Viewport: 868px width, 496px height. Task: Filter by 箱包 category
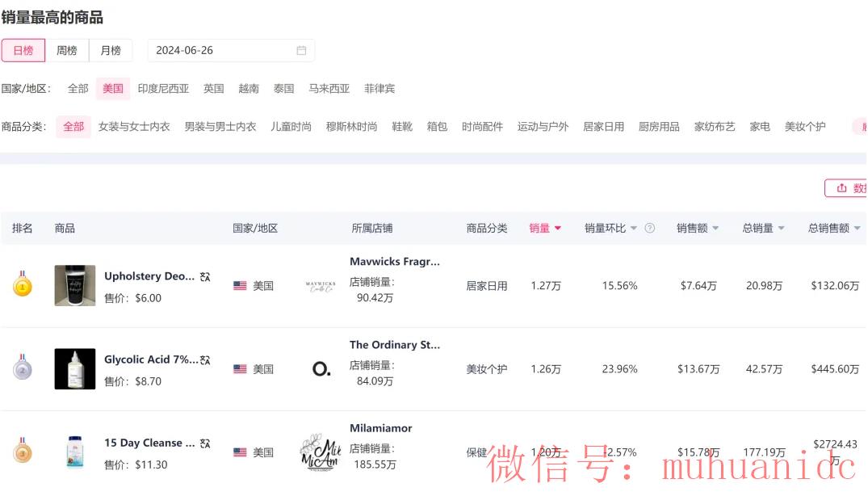(438, 127)
